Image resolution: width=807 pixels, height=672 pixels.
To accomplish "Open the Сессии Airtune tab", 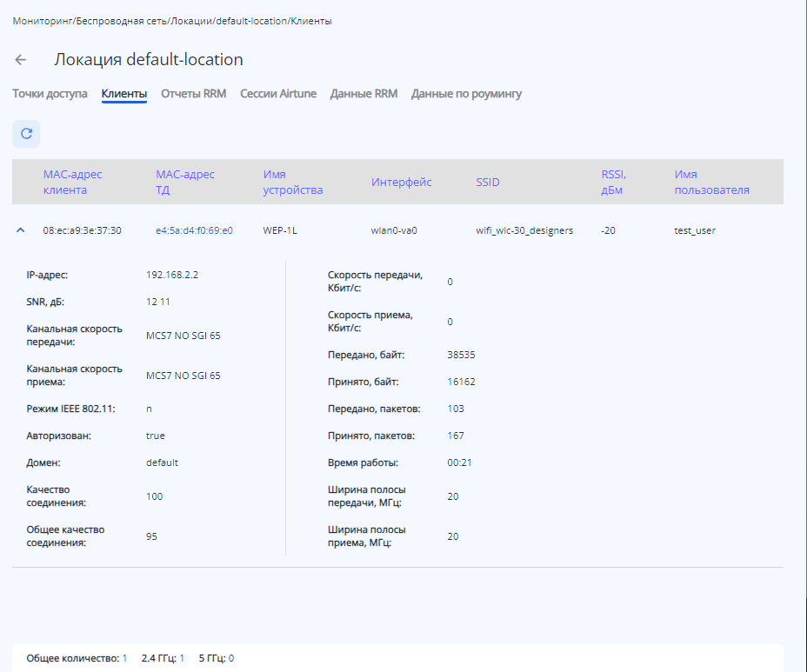I will click(x=278, y=94).
